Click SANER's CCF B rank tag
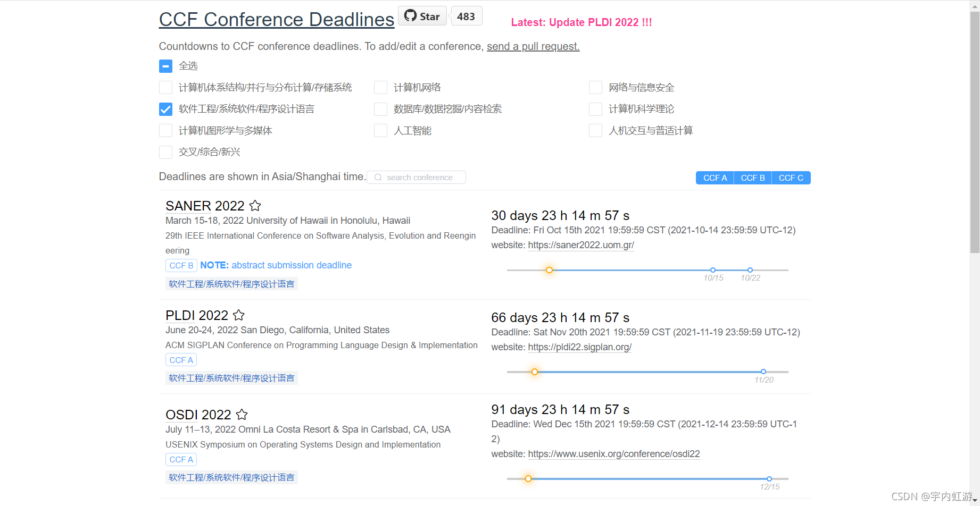980x506 pixels. [x=181, y=265]
